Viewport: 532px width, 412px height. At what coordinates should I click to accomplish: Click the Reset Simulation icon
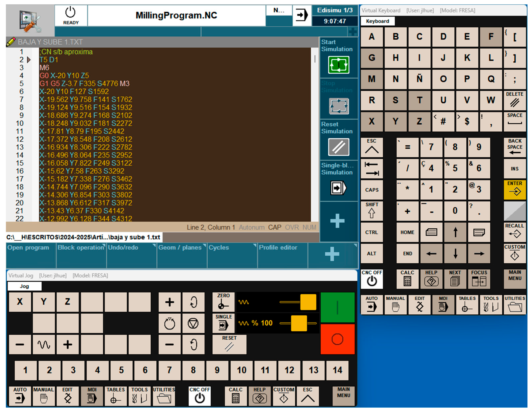[338, 147]
